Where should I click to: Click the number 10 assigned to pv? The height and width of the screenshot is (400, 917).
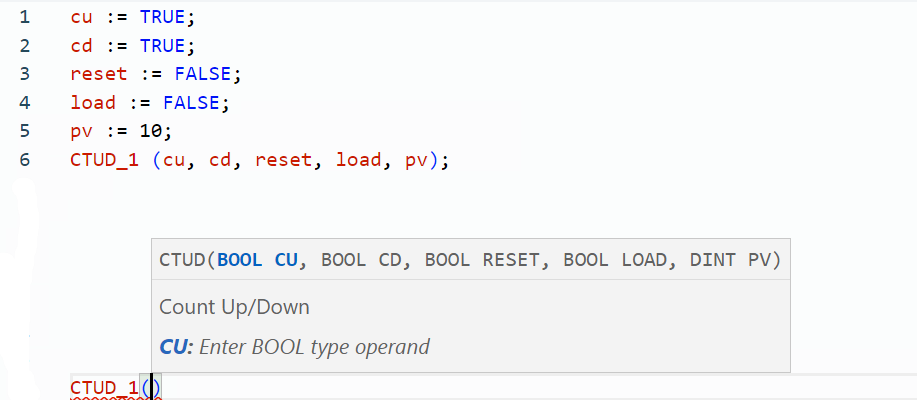point(155,131)
